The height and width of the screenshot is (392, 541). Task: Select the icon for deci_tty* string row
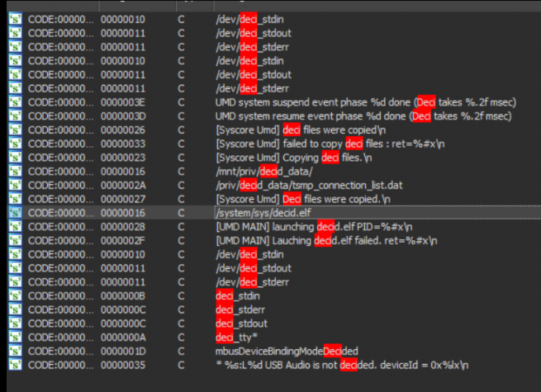14,338
